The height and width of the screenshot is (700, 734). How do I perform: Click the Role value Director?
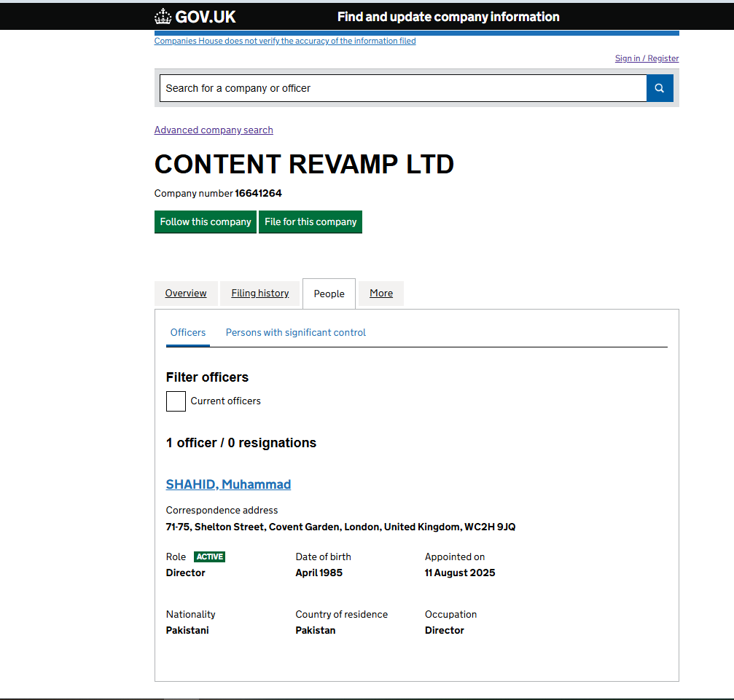click(185, 573)
